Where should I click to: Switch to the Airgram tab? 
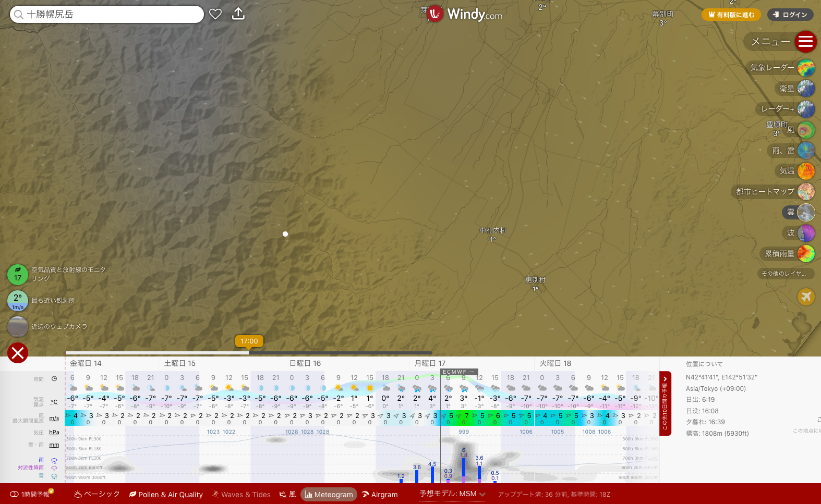point(380,495)
